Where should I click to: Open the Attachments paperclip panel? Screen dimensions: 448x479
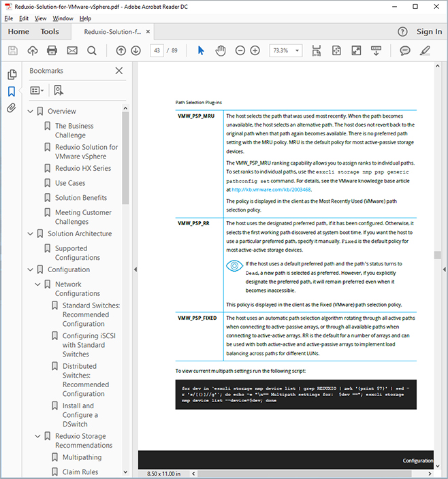pyautogui.click(x=12, y=108)
